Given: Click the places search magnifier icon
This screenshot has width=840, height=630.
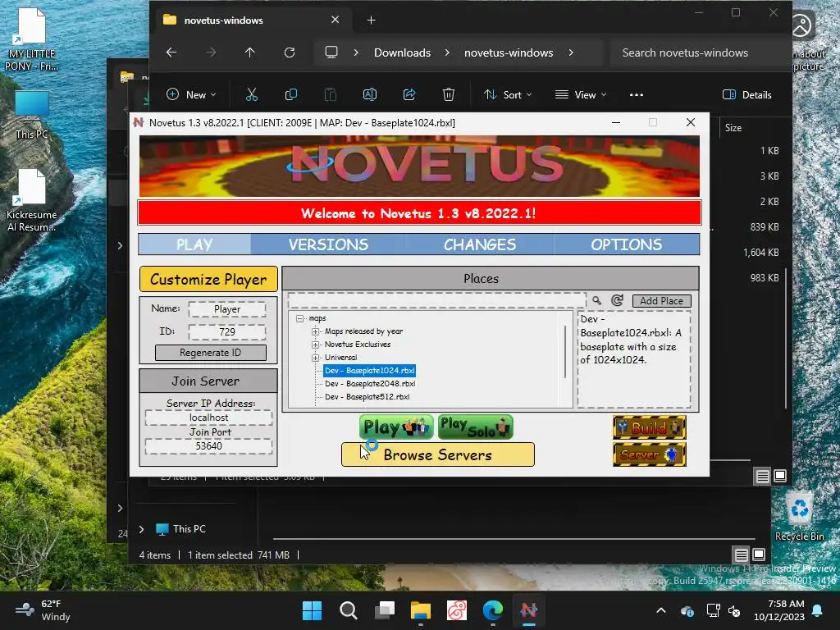Looking at the screenshot, I should click(597, 300).
